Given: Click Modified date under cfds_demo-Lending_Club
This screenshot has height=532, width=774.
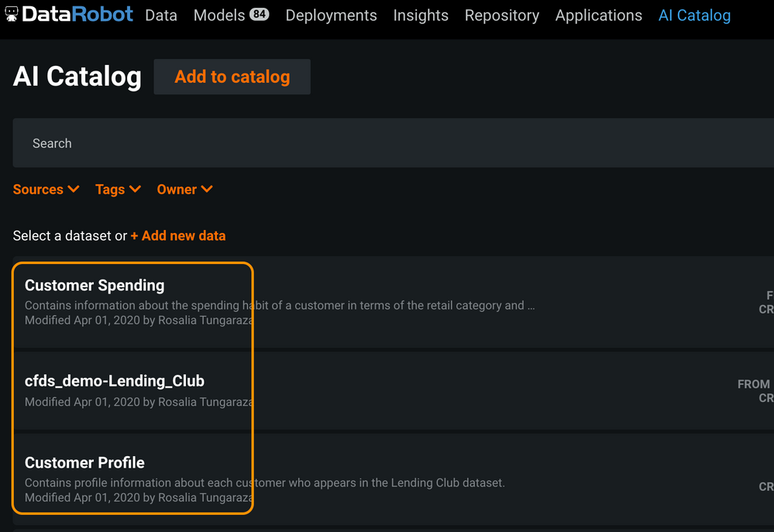Looking at the screenshot, I should (139, 402).
